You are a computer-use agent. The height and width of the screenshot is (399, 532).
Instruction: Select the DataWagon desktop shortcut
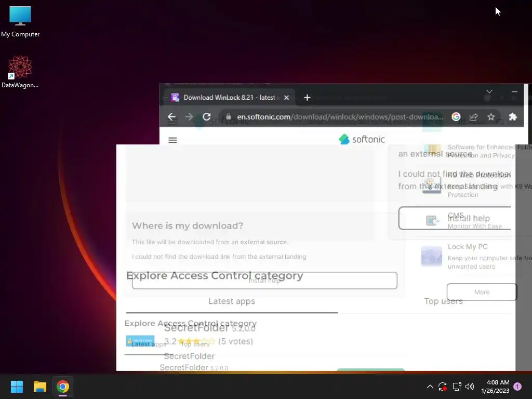click(20, 72)
